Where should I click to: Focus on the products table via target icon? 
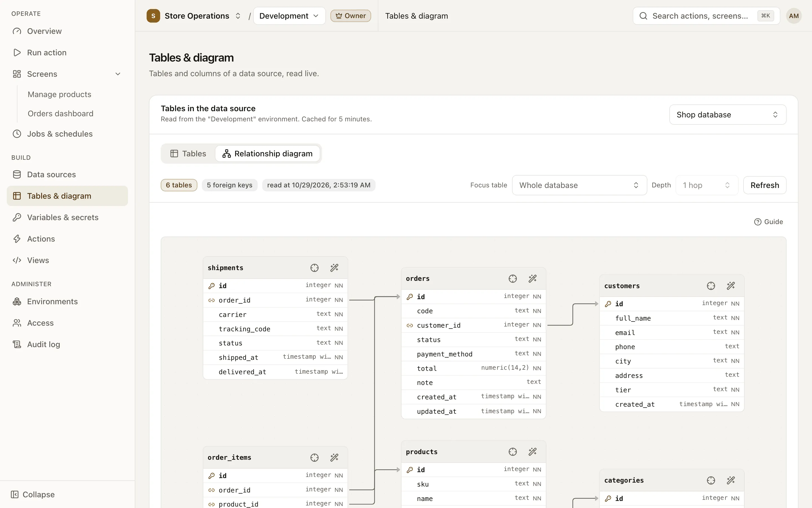point(512,452)
